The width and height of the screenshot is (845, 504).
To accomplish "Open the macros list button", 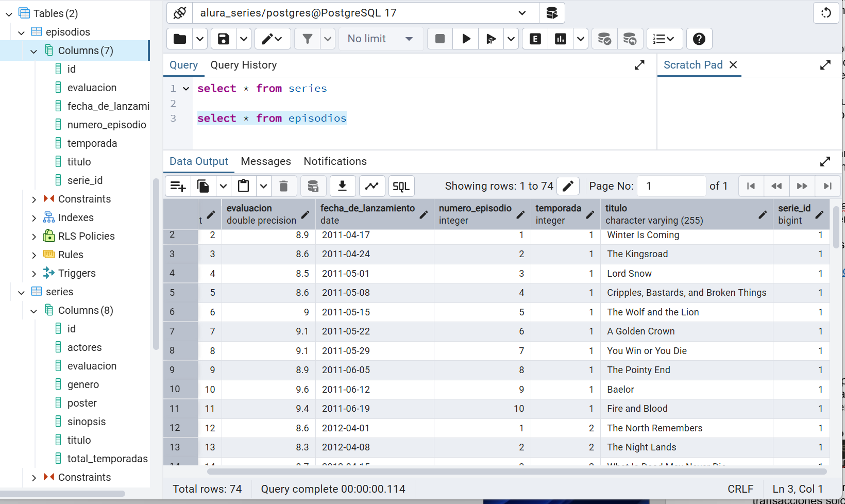I will [x=665, y=39].
